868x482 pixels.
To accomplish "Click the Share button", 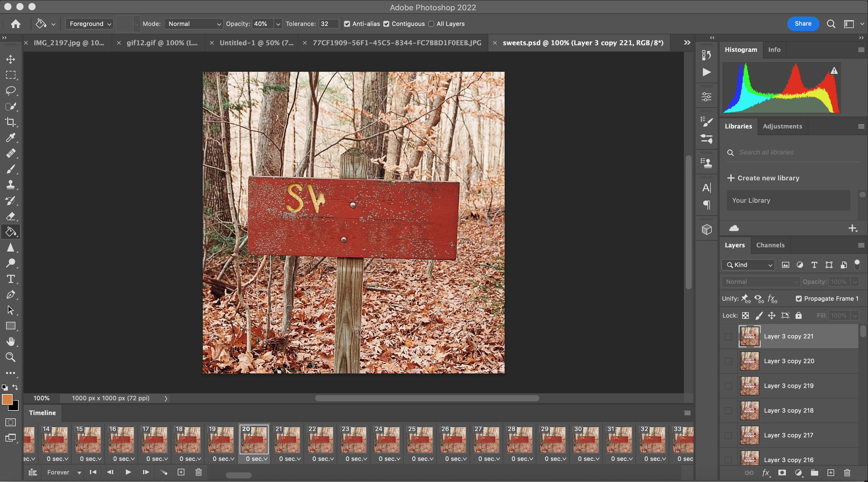I will 803,24.
